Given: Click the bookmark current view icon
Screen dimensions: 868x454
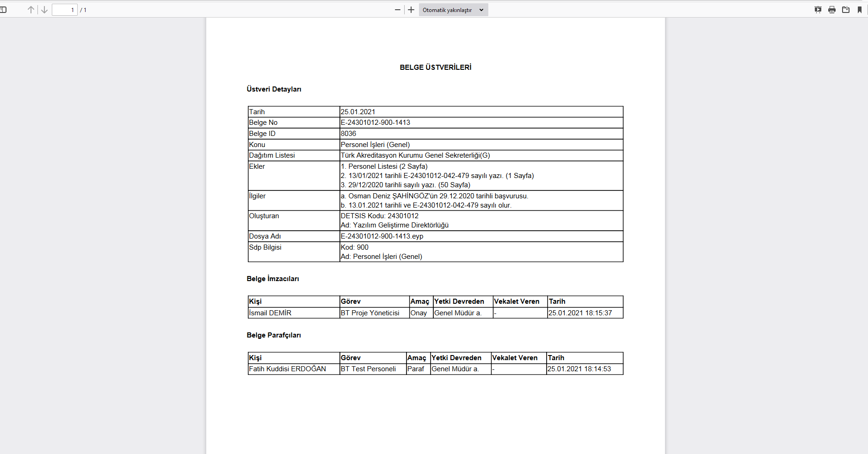Looking at the screenshot, I should point(859,10).
